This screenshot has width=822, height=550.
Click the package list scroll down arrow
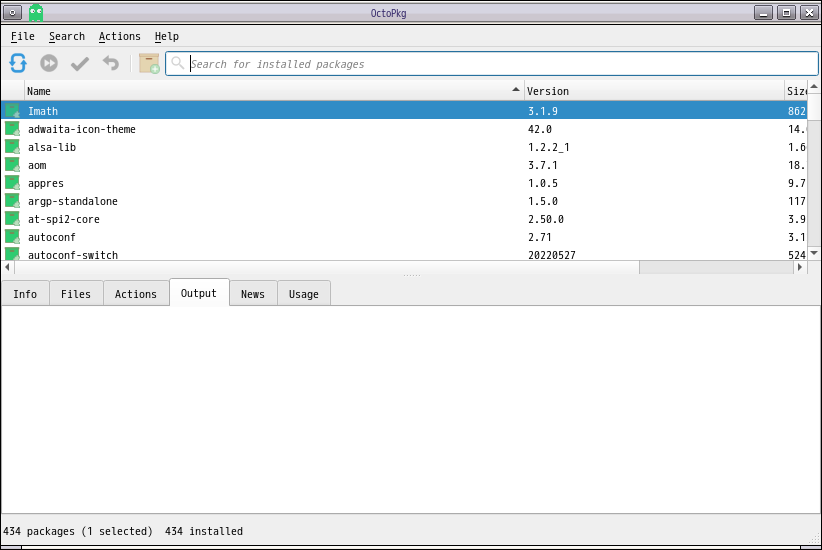pos(814,253)
